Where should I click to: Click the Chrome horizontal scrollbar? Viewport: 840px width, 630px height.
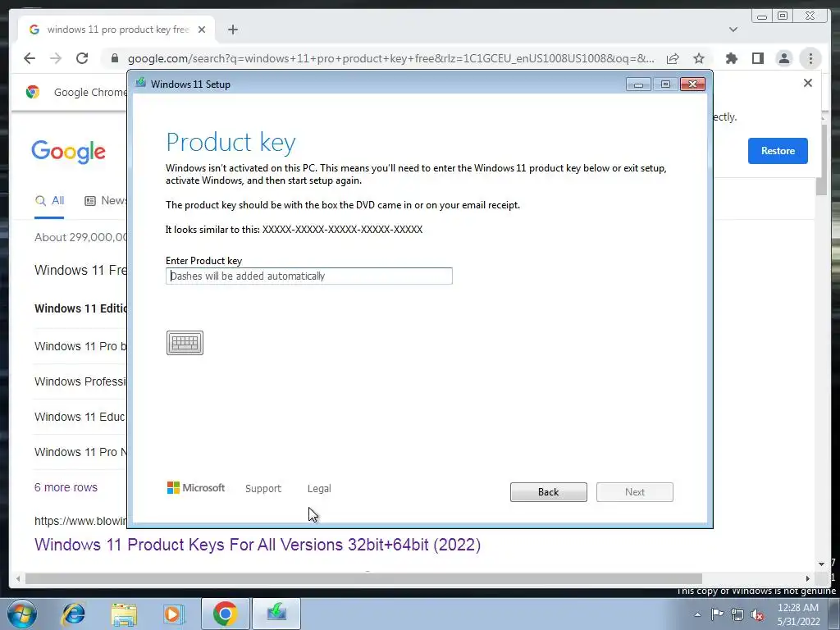pos(363,578)
